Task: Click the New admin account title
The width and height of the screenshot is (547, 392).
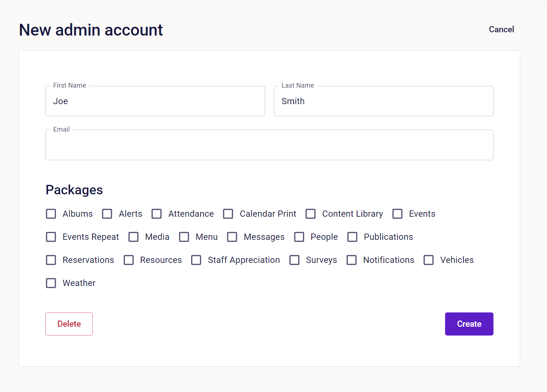Action: click(91, 30)
